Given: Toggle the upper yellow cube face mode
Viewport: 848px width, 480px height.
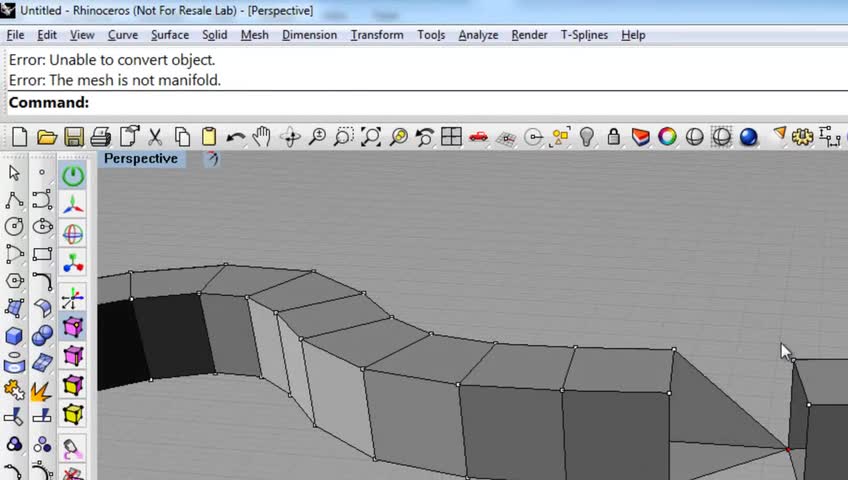Looking at the screenshot, I should click(73, 385).
